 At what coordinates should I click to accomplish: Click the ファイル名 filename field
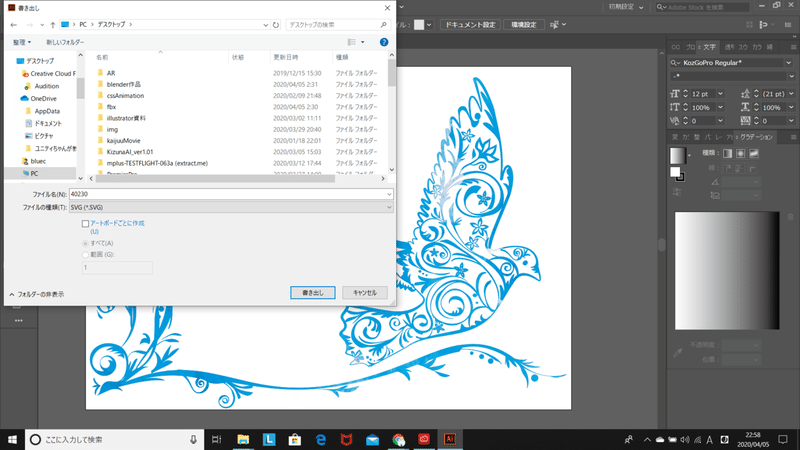tap(231, 194)
